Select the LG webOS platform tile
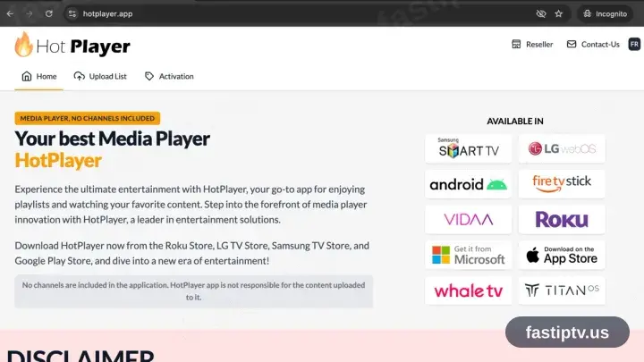644x362 pixels. 562,148
